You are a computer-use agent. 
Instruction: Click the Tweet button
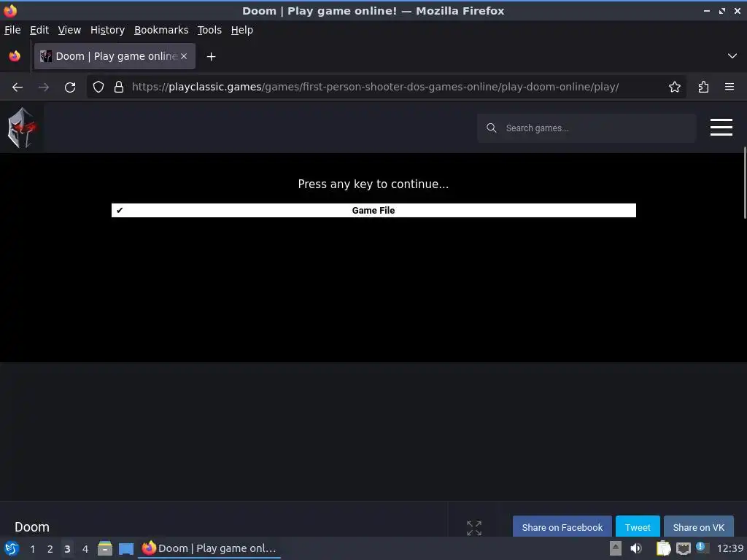638,527
